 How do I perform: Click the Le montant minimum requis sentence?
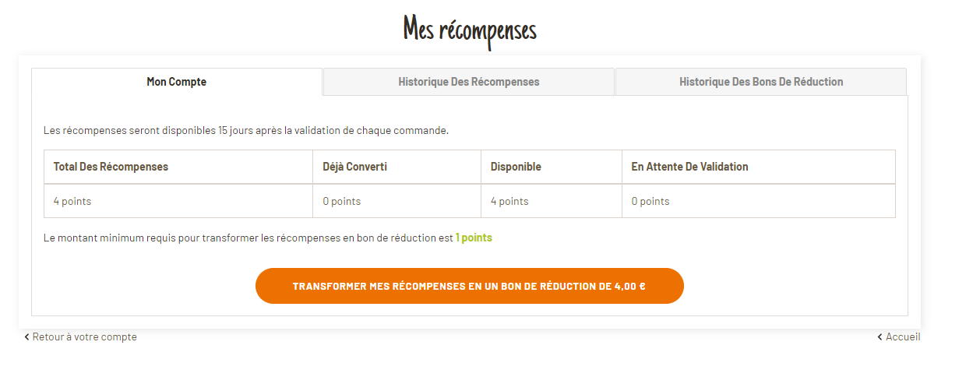click(248, 238)
